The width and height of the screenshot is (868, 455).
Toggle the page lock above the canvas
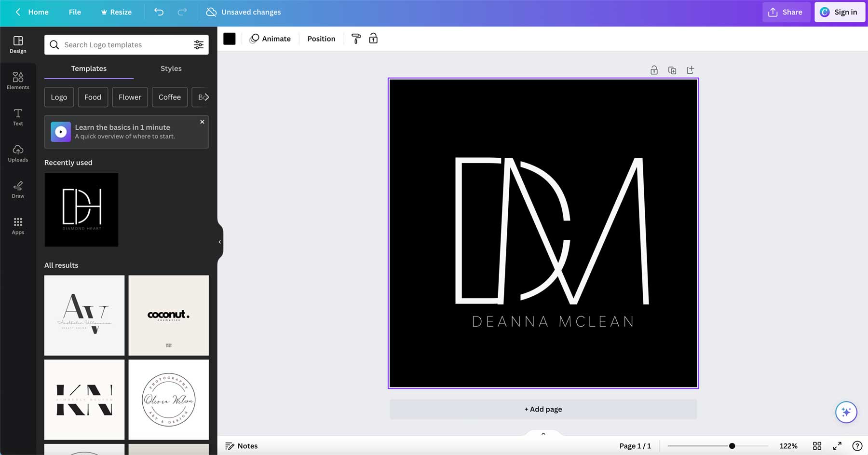coord(654,69)
